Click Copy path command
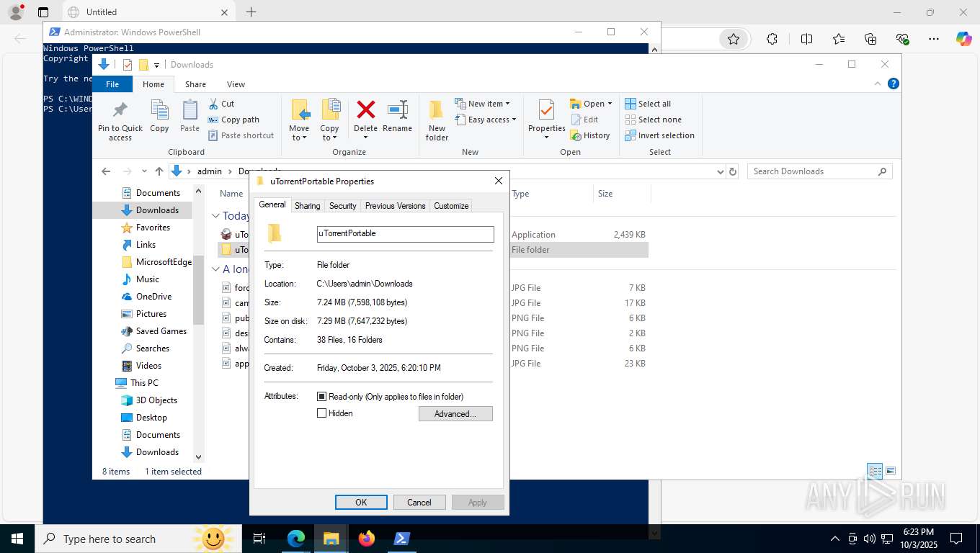The image size is (980, 553). (233, 120)
